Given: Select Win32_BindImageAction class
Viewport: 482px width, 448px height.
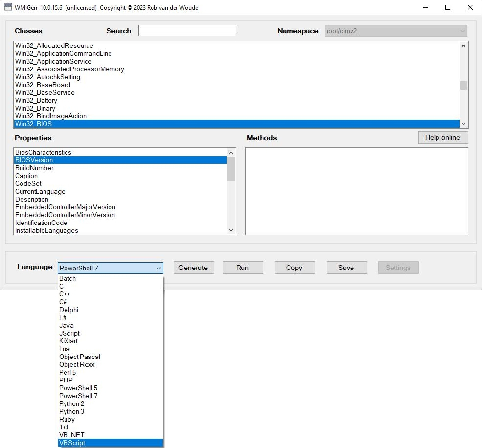Looking at the screenshot, I should coord(237,116).
